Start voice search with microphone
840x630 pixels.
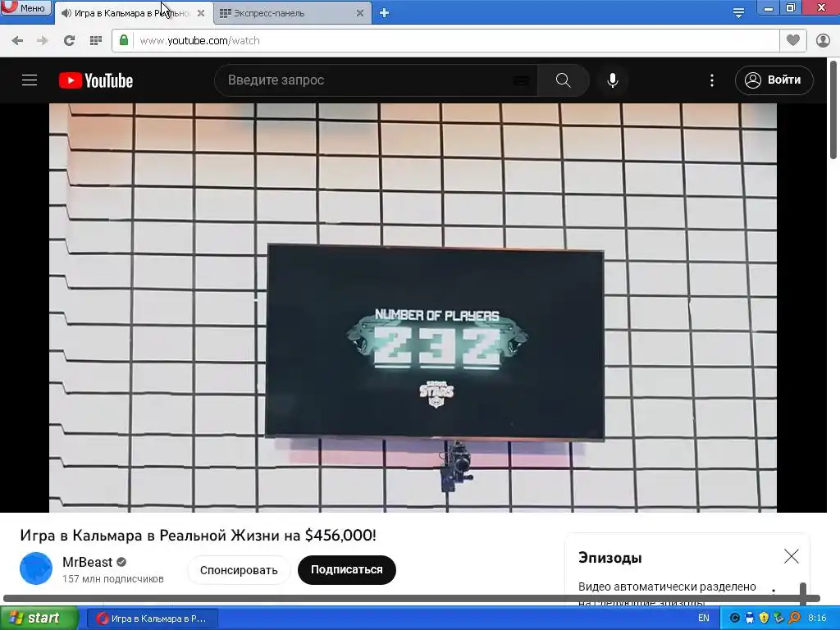pyautogui.click(x=613, y=80)
